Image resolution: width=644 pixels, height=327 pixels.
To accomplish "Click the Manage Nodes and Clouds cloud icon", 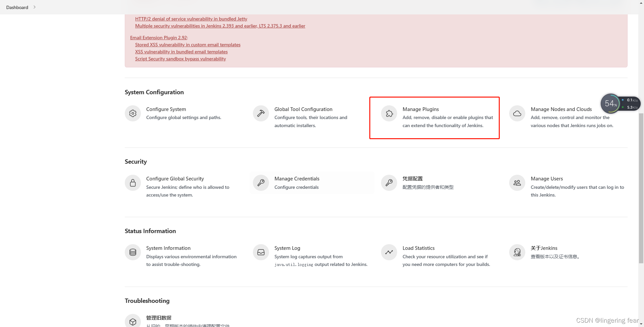I will point(517,113).
